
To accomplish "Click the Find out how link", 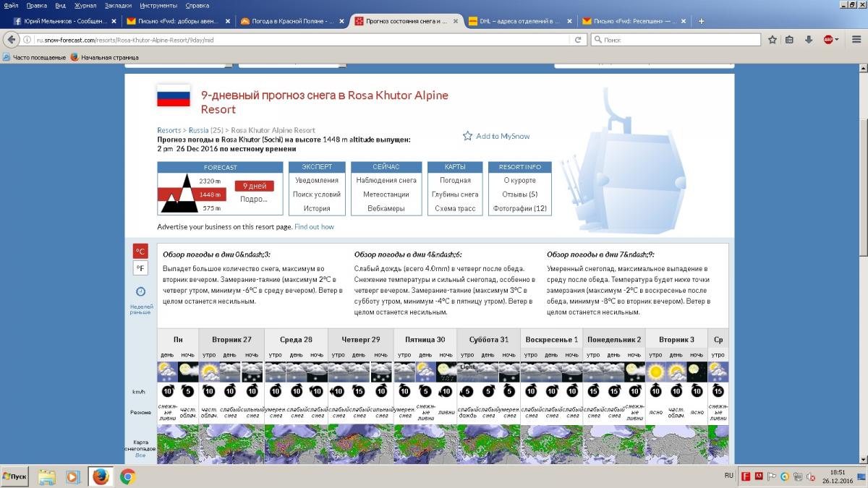I will coord(314,227).
